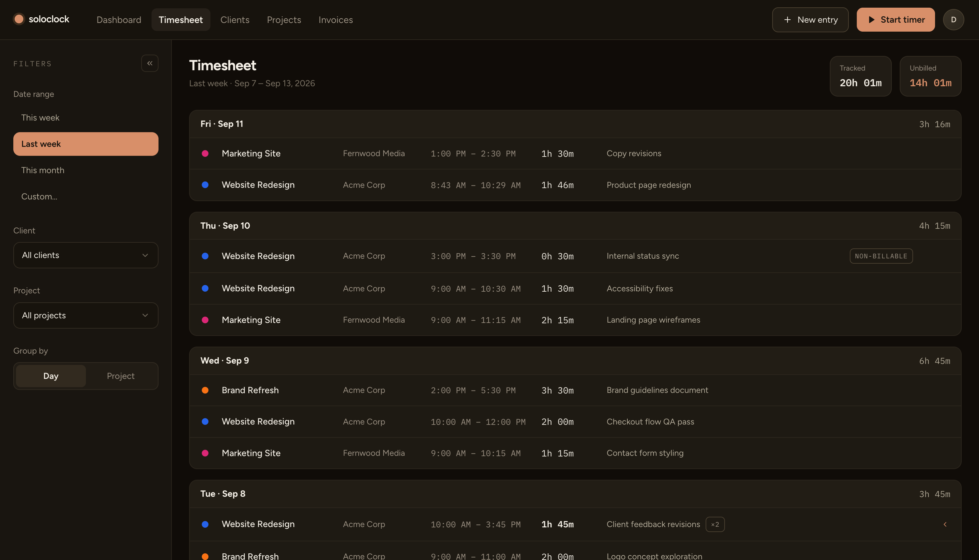This screenshot has height=560, width=979.
Task: Open Projects tab
Action: (x=284, y=20)
